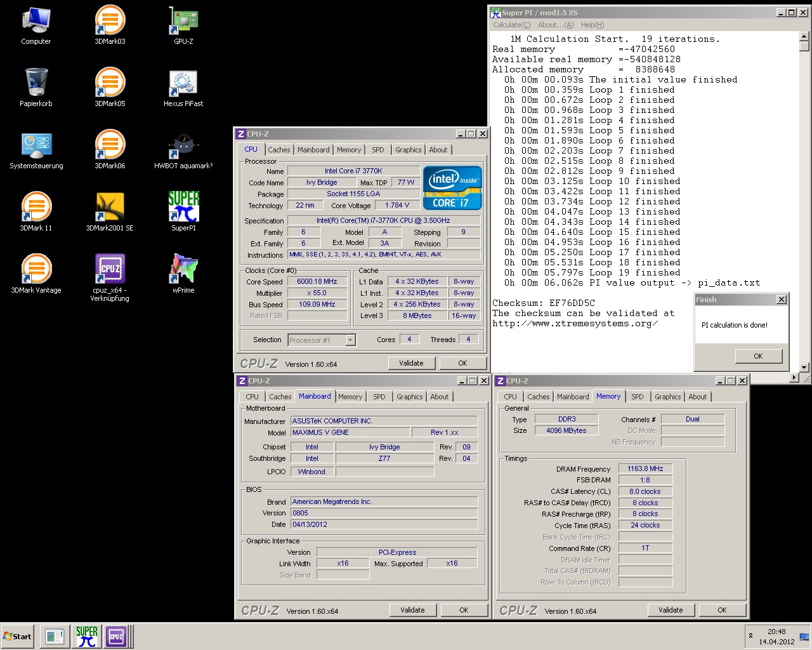Select the SPD tab in top CPU-Z window
The image size is (812, 650).
[x=378, y=150]
